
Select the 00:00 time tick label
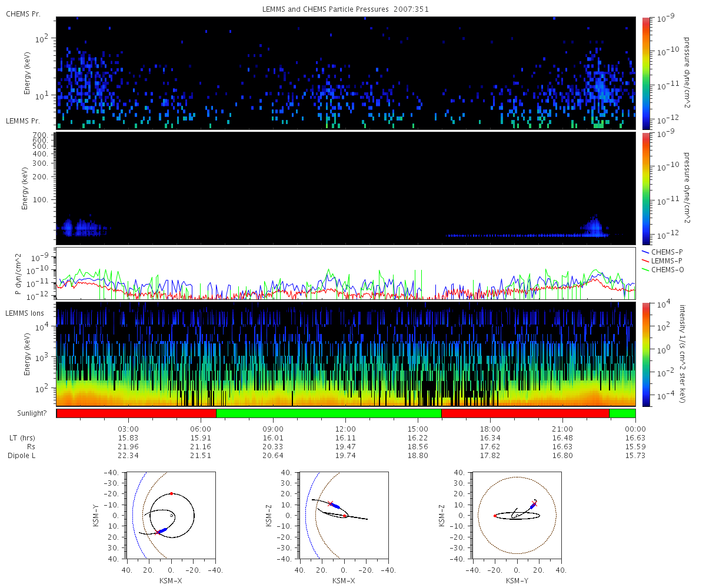[635, 429]
